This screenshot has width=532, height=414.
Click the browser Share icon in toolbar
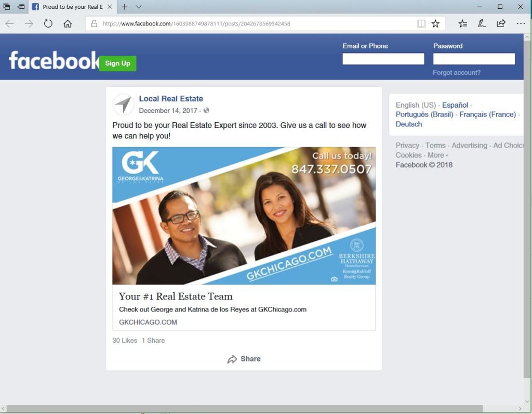(501, 23)
